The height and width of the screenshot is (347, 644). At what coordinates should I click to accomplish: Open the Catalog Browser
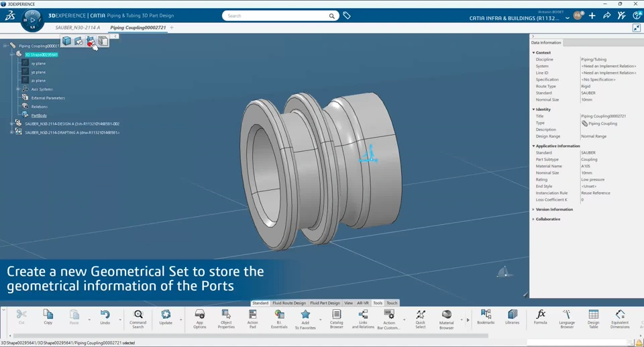[336, 319]
